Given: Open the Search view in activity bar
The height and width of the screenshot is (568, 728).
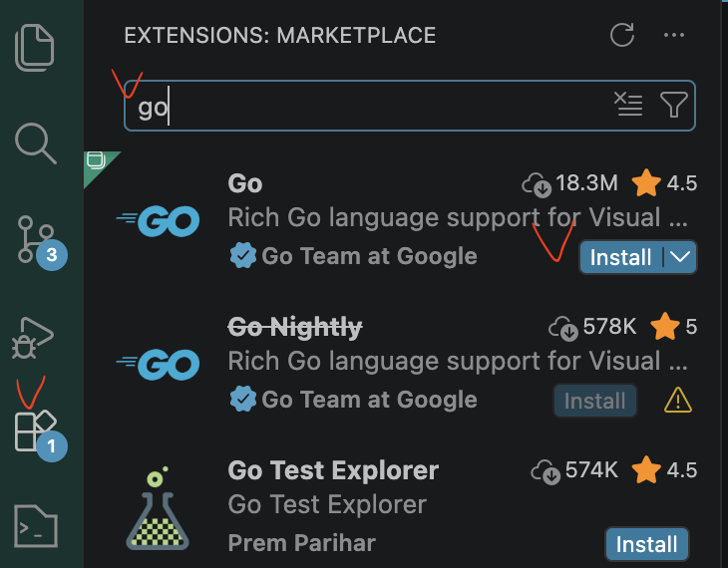Looking at the screenshot, I should [x=36, y=142].
